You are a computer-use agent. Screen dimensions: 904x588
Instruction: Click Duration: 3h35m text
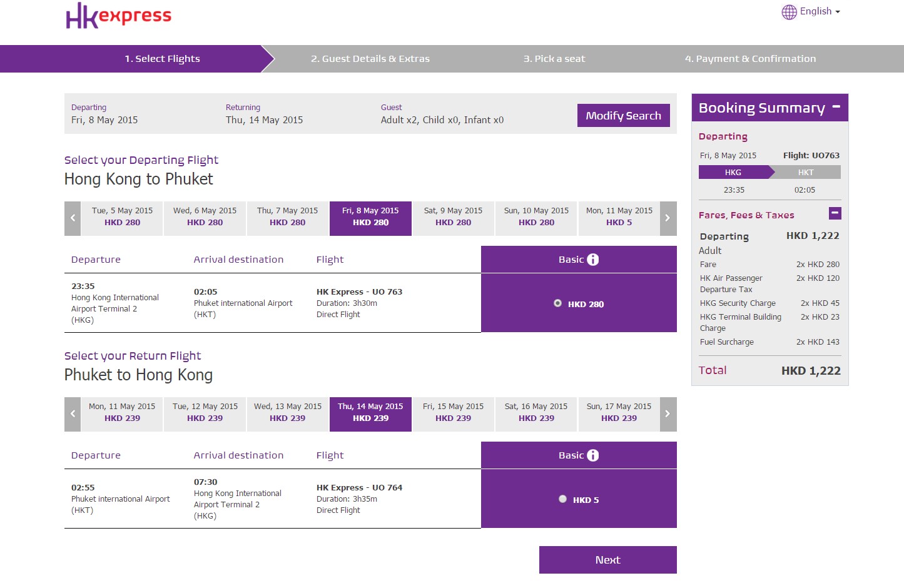coord(347,499)
